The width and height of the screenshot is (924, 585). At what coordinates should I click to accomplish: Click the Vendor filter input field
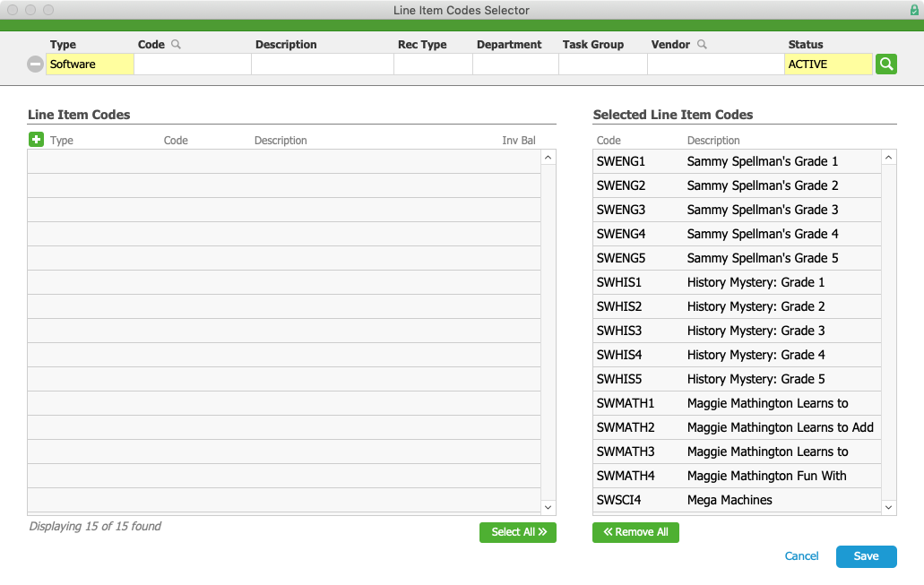pyautogui.click(x=715, y=65)
